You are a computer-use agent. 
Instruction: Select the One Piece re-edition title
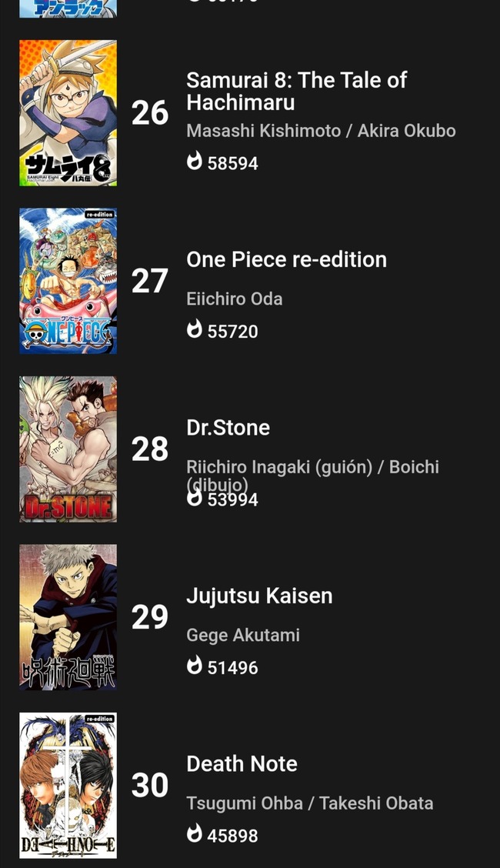(286, 259)
